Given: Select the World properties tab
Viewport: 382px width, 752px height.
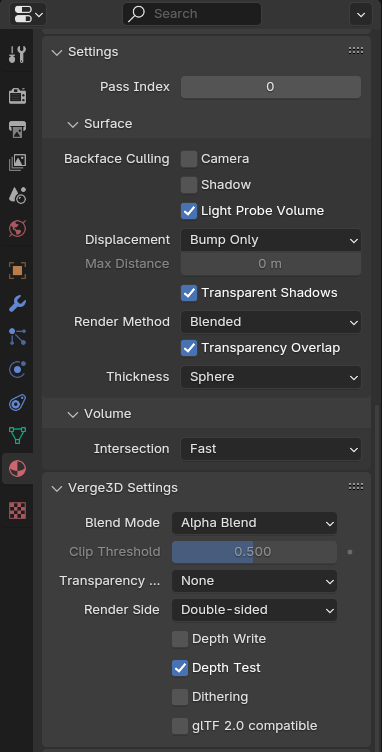Looking at the screenshot, I should (17, 228).
